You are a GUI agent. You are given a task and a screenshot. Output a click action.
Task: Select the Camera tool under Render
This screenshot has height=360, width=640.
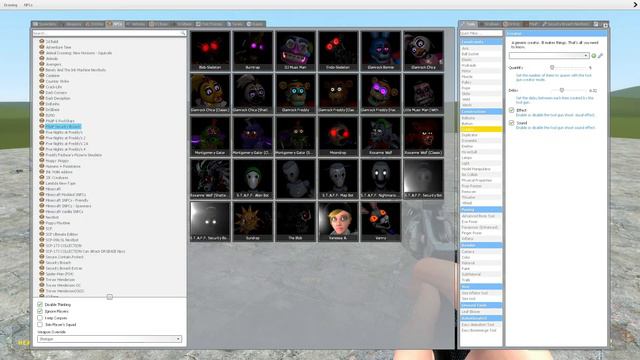tap(481, 252)
